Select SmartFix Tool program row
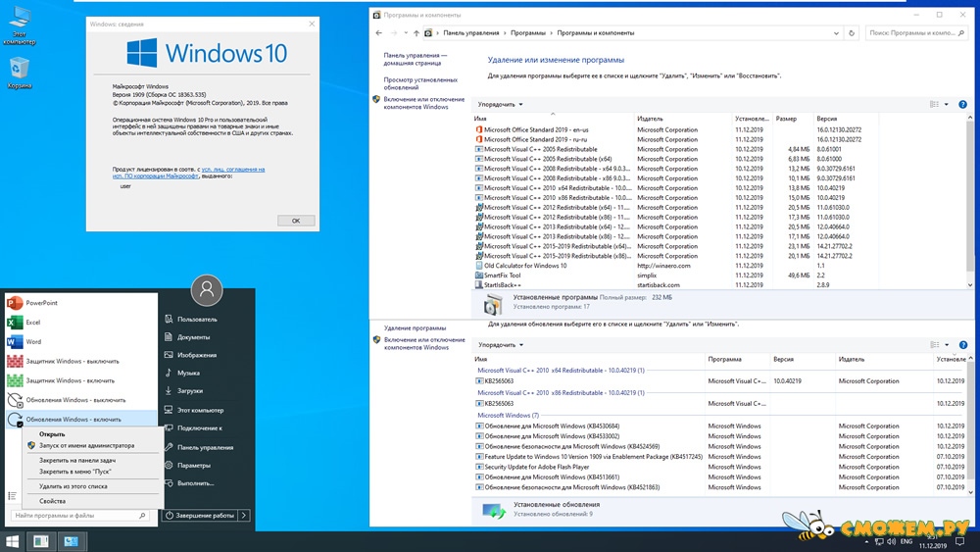This screenshot has width=980, height=552. click(x=502, y=276)
